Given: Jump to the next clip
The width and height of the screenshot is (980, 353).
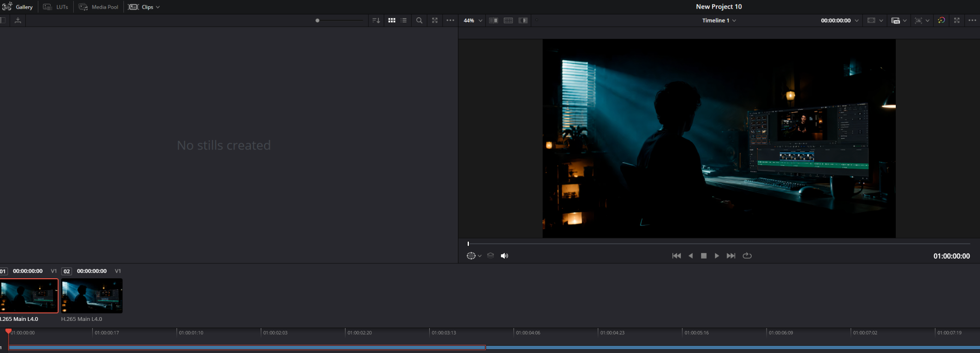Looking at the screenshot, I should [x=731, y=256].
